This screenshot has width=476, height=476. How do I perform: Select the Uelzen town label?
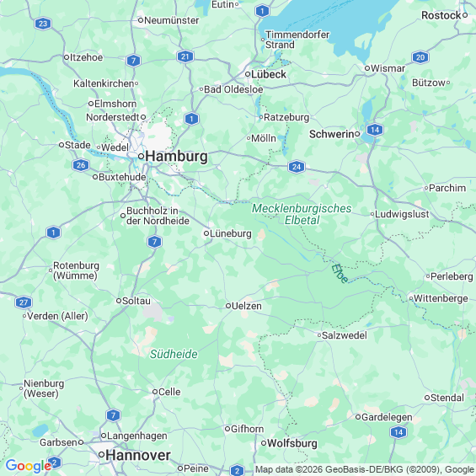[247, 306]
